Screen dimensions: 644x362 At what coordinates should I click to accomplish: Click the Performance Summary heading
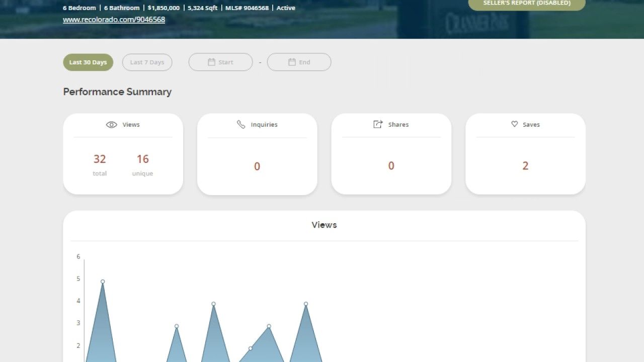click(x=117, y=92)
